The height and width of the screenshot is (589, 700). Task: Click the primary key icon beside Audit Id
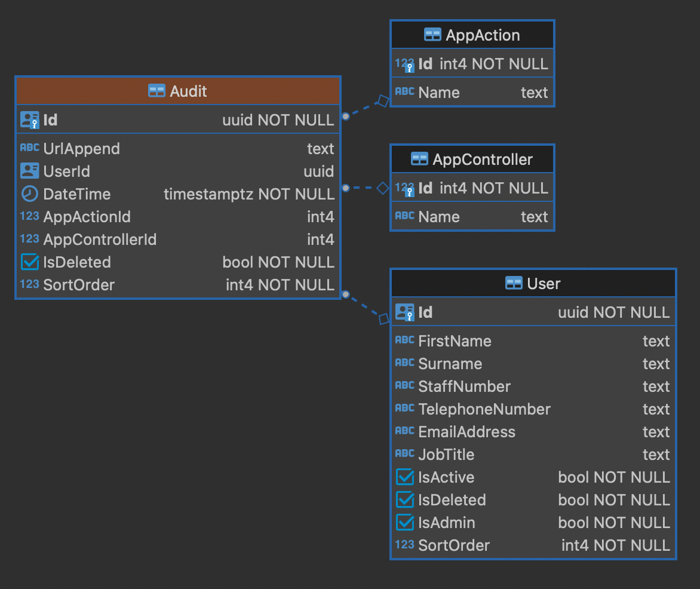tap(29, 120)
